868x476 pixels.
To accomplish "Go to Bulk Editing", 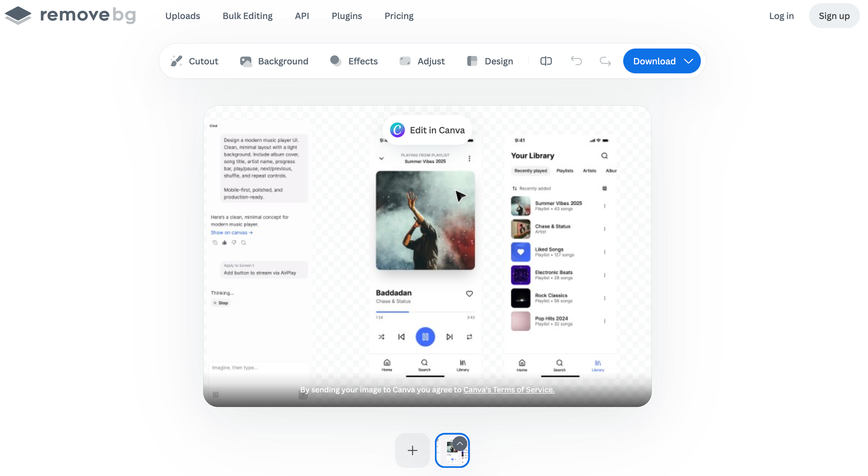I will 247,16.
